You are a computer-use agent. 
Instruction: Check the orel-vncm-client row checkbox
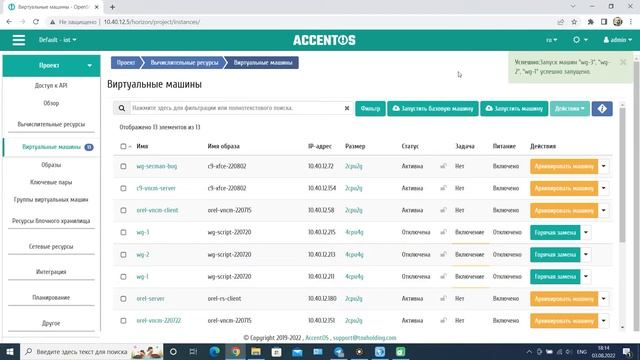pos(123,210)
